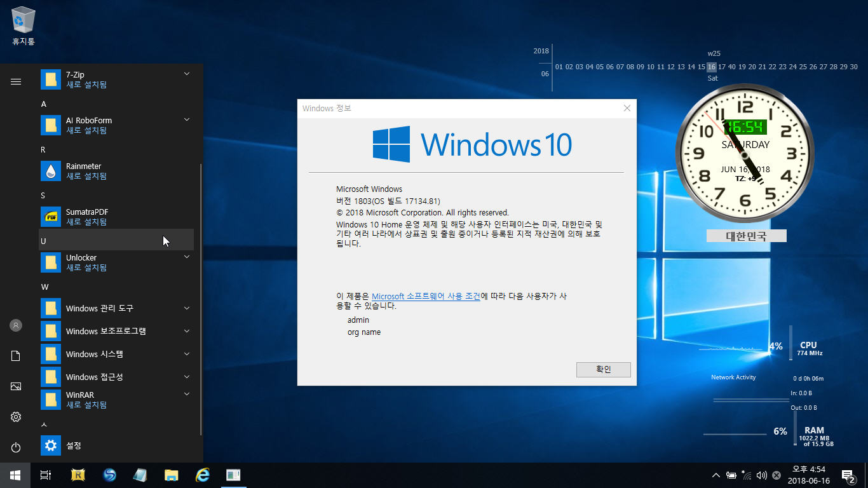Open the user account icon in Start sidebar

pyautogui.click(x=16, y=325)
